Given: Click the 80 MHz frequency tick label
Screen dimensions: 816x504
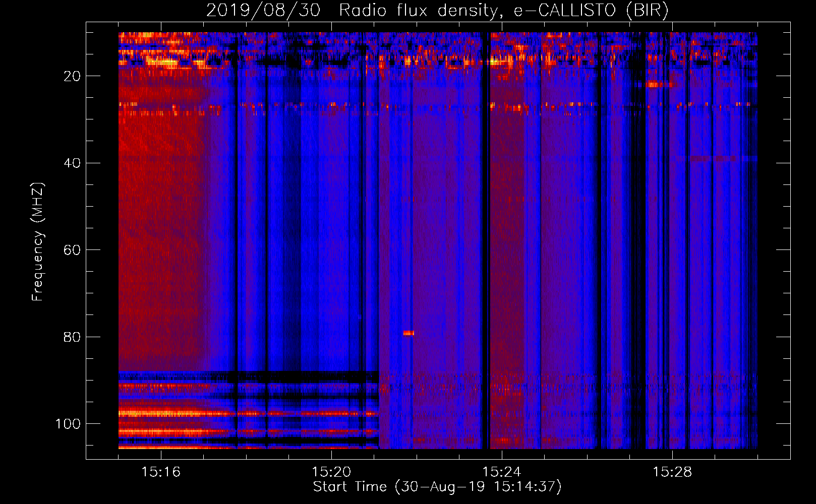Looking at the screenshot, I should pos(72,337).
